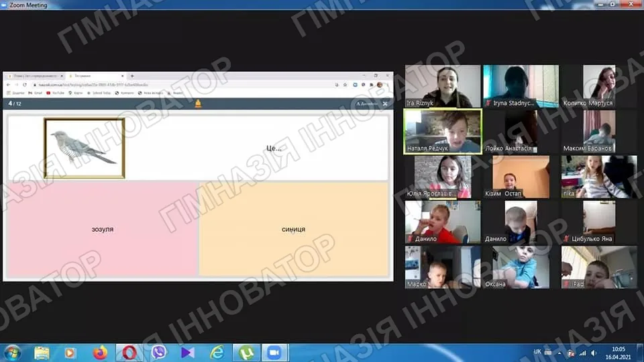This screenshot has height=362, width=644.
Task: Open Zoom from the taskbar
Action: pos(274,353)
